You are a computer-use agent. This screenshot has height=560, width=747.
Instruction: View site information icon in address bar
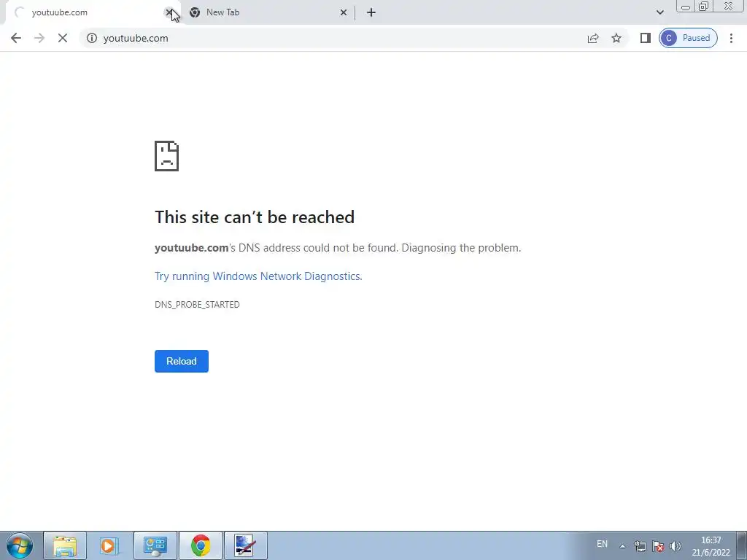point(92,38)
